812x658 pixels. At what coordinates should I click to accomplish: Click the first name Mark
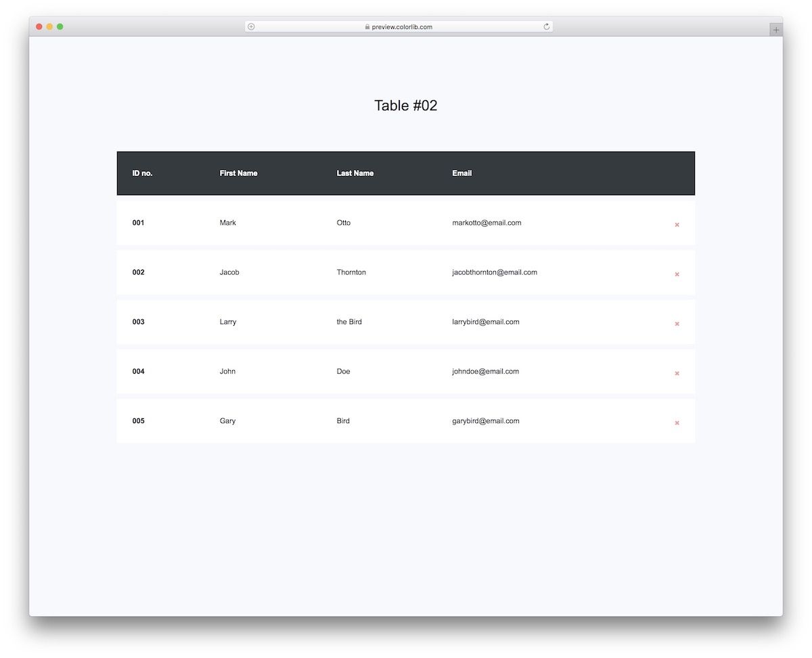(x=228, y=223)
